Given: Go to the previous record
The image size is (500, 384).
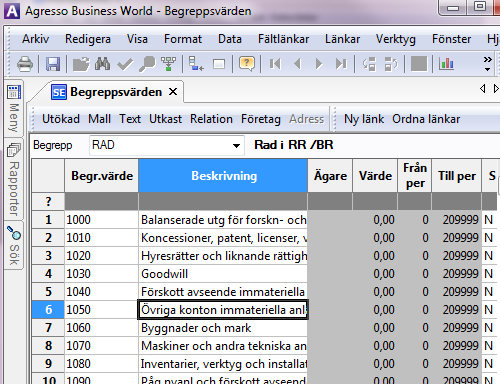Looking at the screenshot, I should 297,63.
